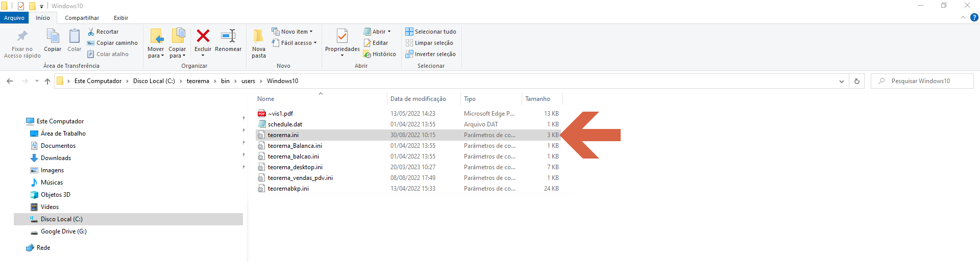Click Colar atalho option

tap(108, 54)
